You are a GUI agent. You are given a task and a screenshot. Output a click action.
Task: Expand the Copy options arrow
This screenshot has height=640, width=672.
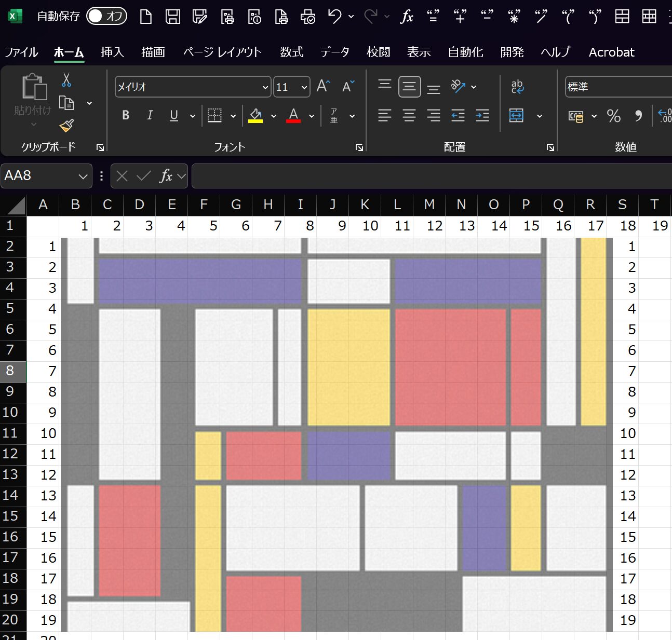[89, 103]
